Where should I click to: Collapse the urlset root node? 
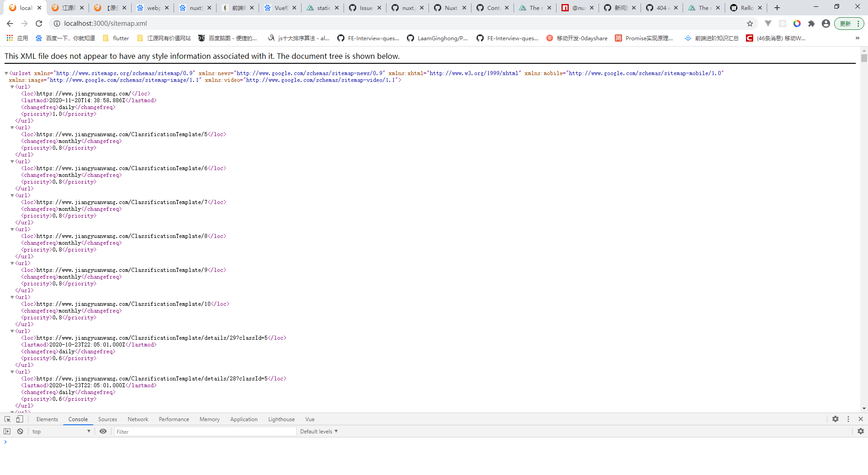tap(6, 73)
